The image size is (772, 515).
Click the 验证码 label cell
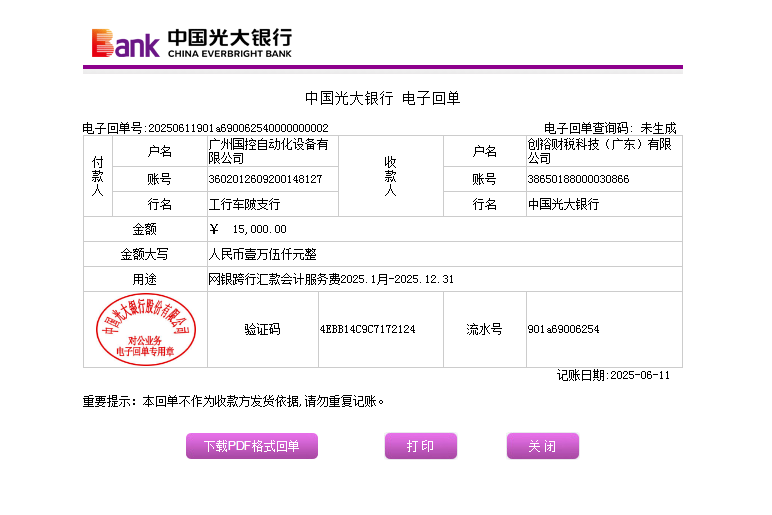tap(263, 329)
